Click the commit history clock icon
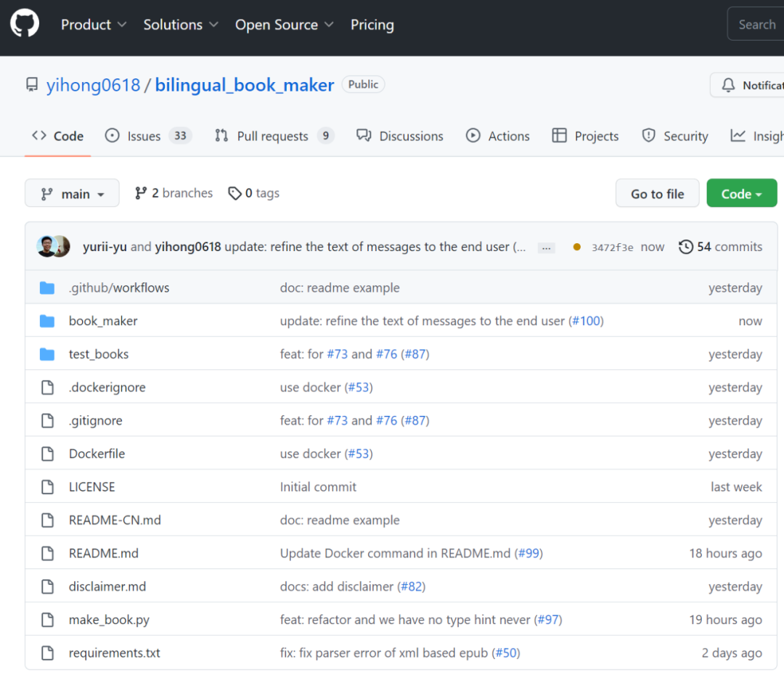Screen dimensions: 784x675 [x=686, y=247]
